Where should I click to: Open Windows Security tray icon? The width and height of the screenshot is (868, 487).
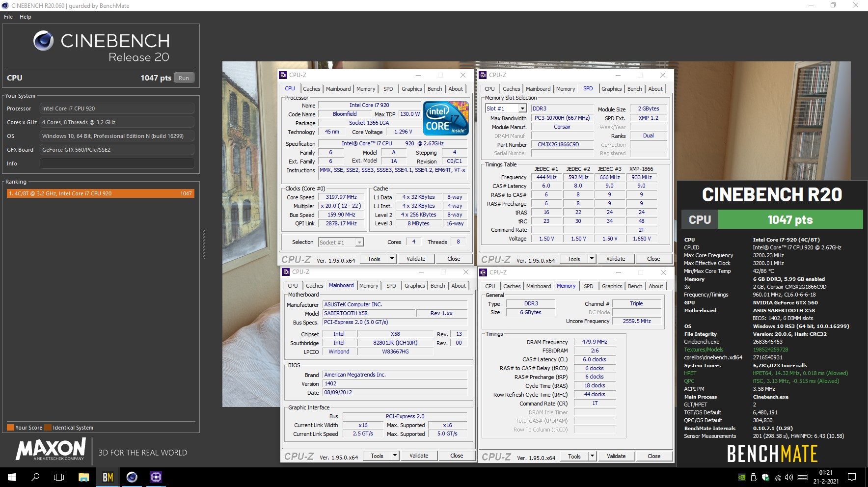point(765,477)
